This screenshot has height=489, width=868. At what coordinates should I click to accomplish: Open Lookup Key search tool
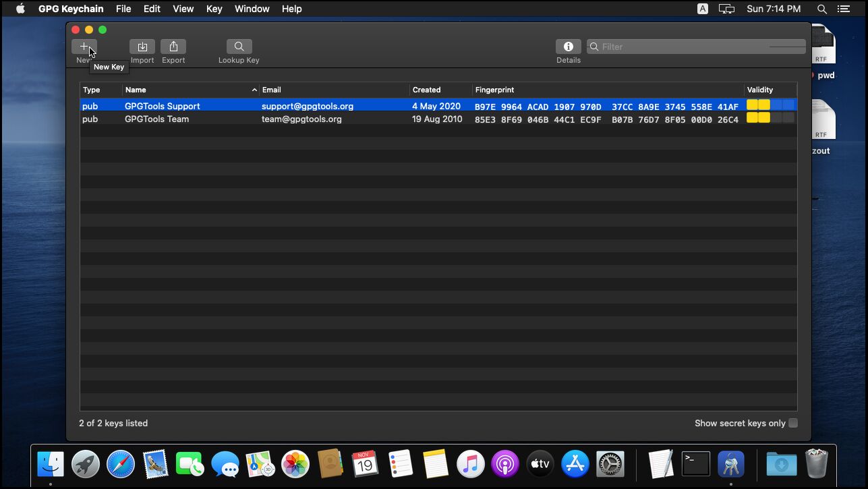[x=239, y=47]
